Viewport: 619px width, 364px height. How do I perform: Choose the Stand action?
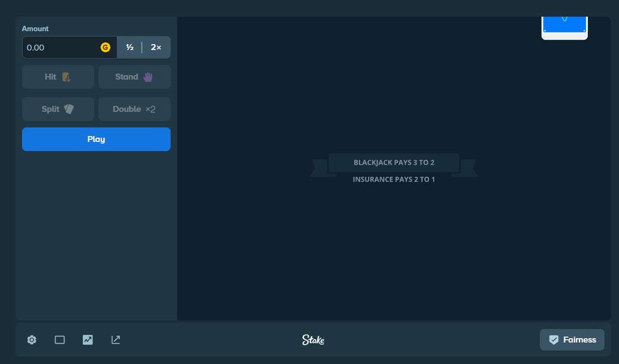135,77
